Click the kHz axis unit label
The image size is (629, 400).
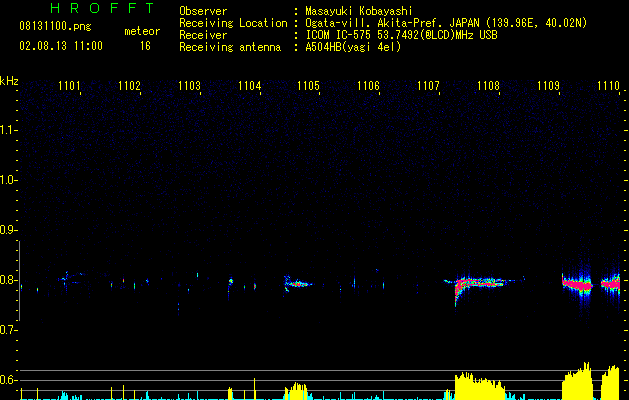(9, 81)
